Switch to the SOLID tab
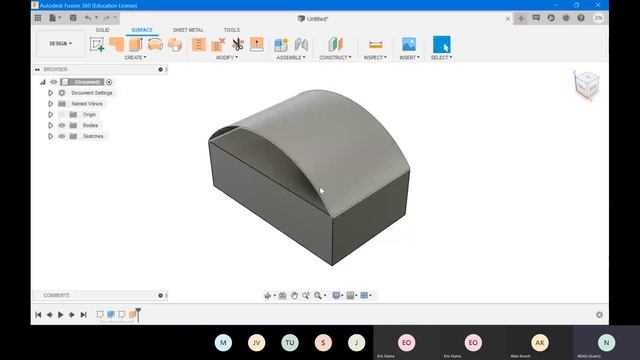This screenshot has width=640, height=360. [x=102, y=30]
